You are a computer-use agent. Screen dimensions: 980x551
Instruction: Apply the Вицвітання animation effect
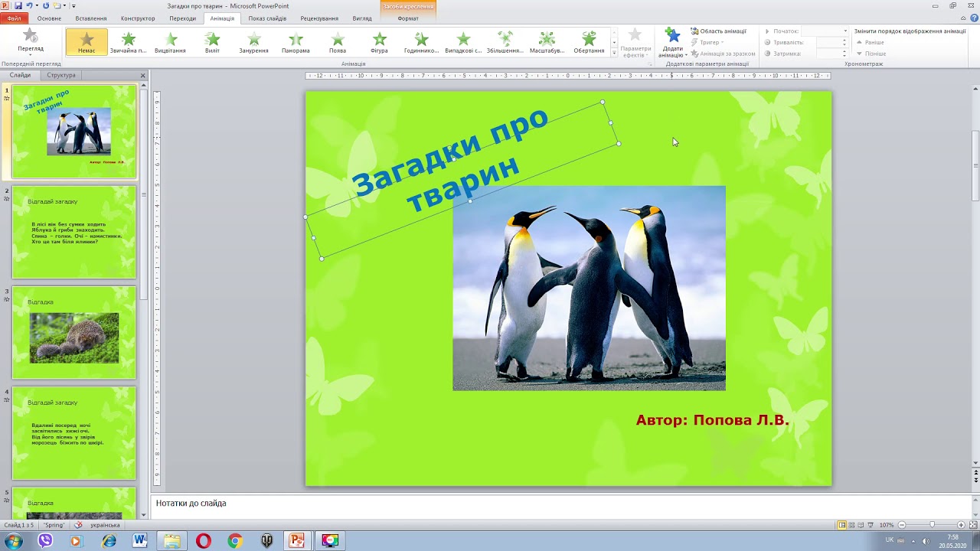point(170,42)
